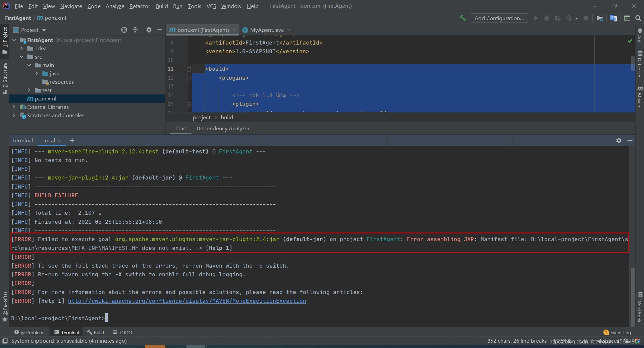Open Terminal settings gear icon
This screenshot has height=348, width=644.
pyautogui.click(x=619, y=140)
